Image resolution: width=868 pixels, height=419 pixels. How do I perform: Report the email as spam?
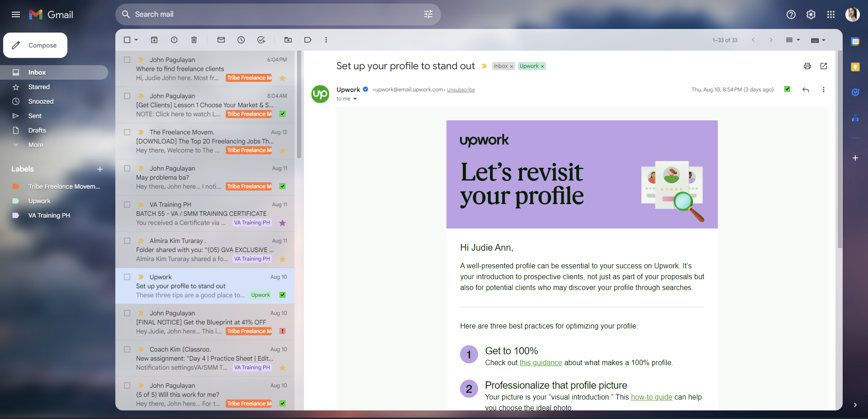[x=174, y=40]
